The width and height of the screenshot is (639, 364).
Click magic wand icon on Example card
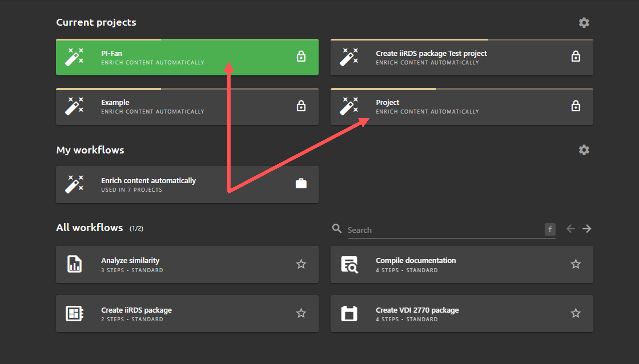click(74, 106)
